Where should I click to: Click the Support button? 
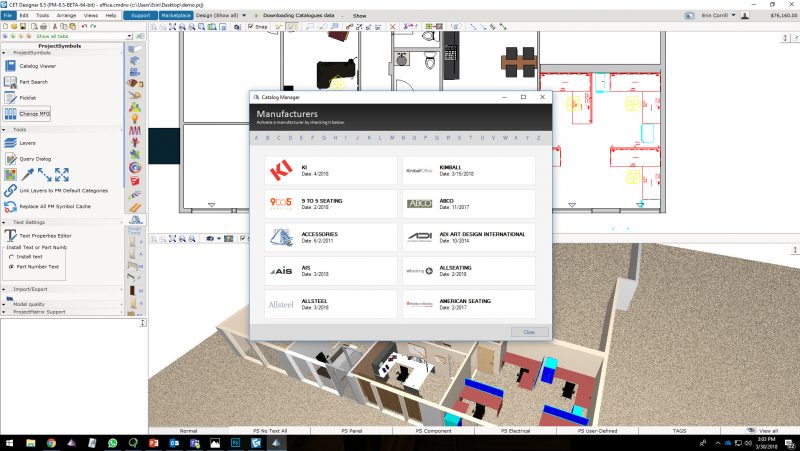pyautogui.click(x=140, y=15)
